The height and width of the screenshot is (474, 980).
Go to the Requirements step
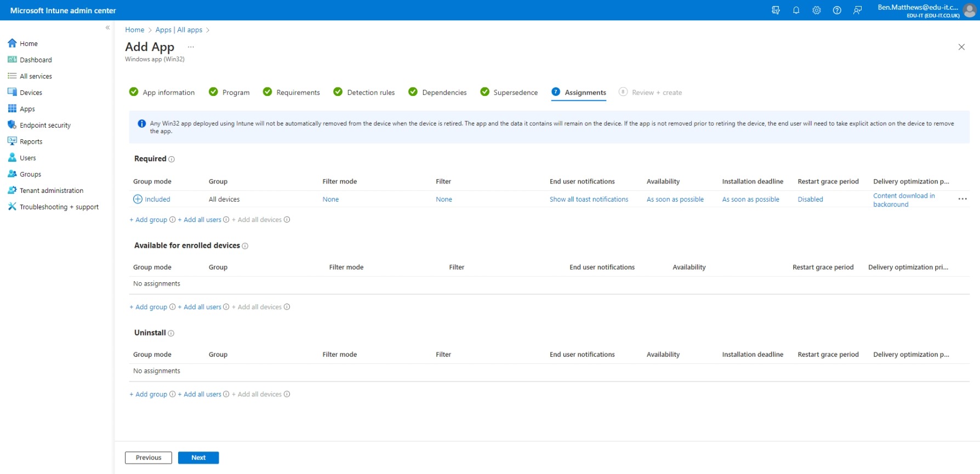pyautogui.click(x=292, y=92)
